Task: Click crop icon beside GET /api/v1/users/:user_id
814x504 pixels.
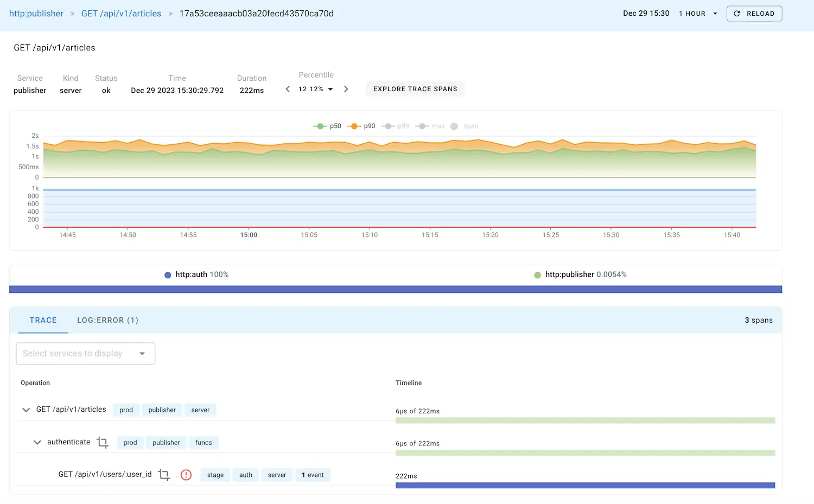Action: click(164, 475)
